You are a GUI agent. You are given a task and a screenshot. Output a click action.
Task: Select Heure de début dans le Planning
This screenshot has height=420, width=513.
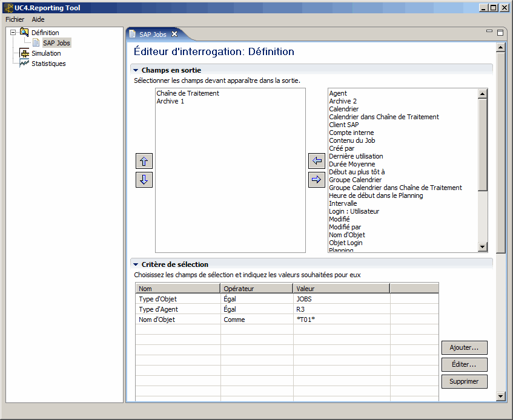click(376, 195)
